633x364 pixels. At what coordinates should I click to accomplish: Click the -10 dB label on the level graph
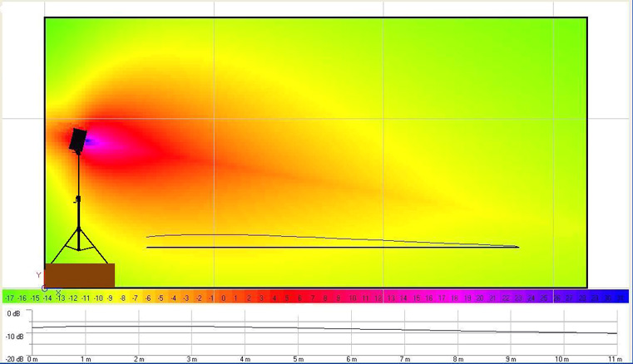tap(13, 337)
